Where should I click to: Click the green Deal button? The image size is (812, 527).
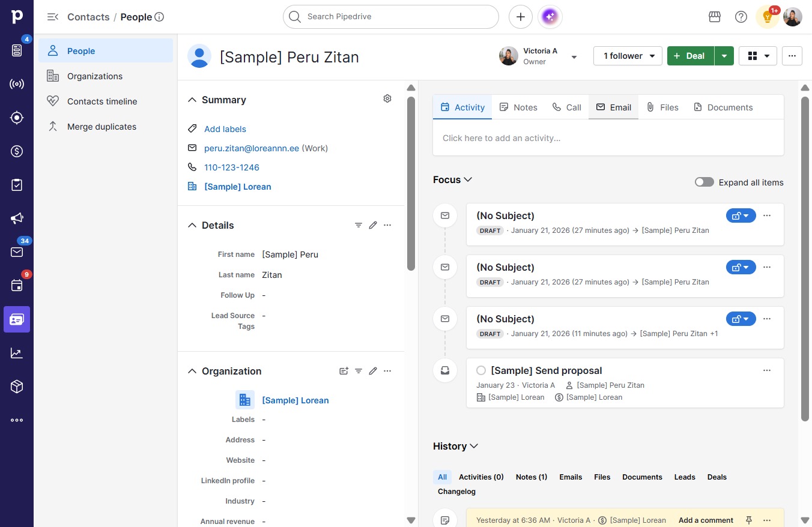click(x=691, y=56)
